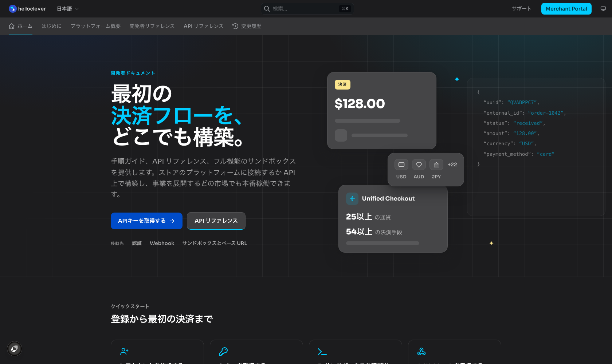Click the arrow in APIキーを取得する button
The image size is (612, 364).
click(172, 221)
